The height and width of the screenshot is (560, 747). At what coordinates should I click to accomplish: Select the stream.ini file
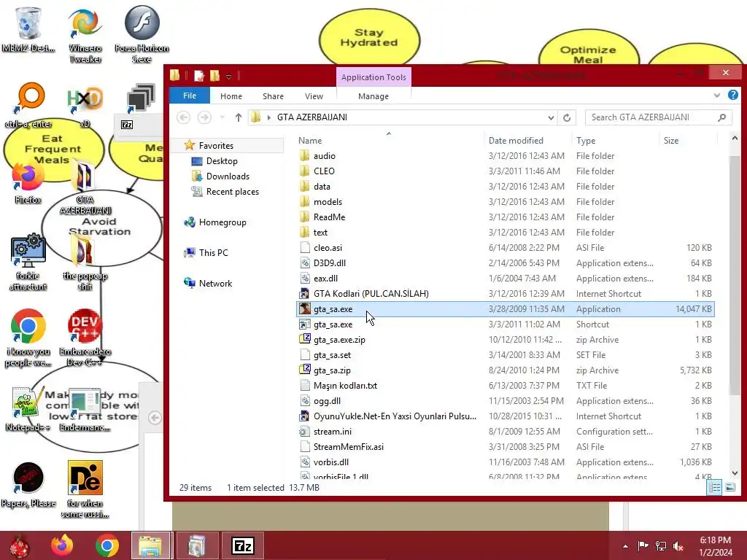point(505,432)
